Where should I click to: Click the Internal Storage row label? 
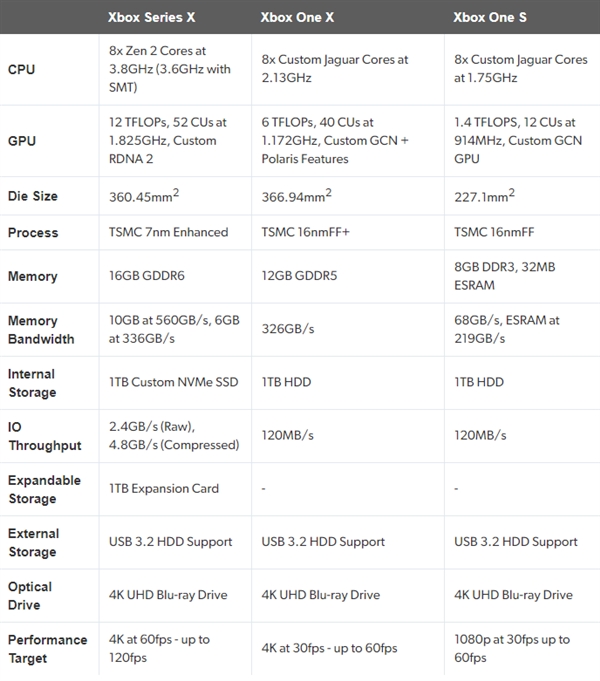(32, 383)
